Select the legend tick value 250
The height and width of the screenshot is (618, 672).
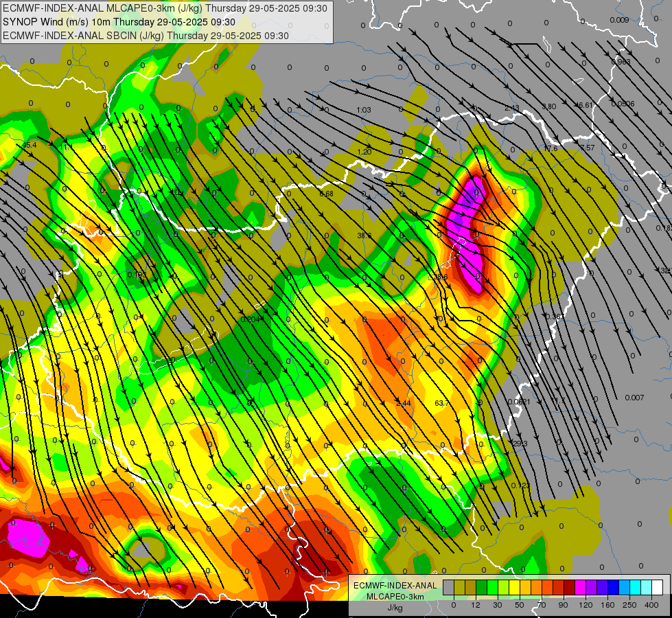click(629, 605)
